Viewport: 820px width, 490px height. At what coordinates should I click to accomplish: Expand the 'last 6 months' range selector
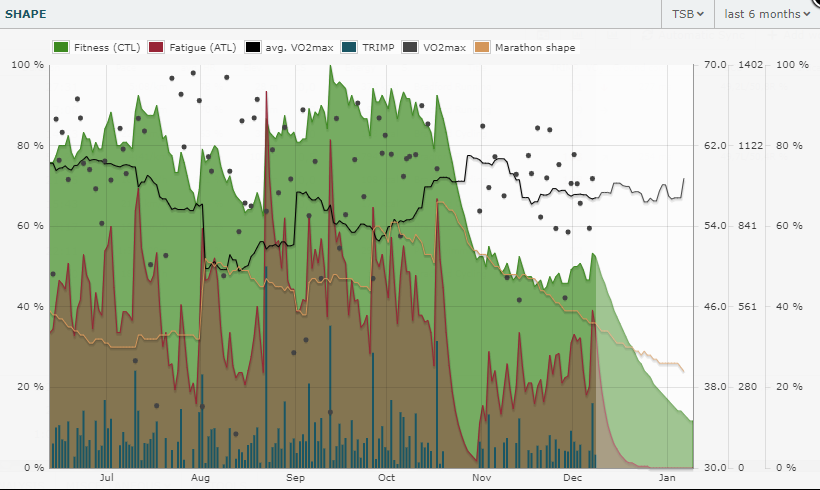coord(766,14)
